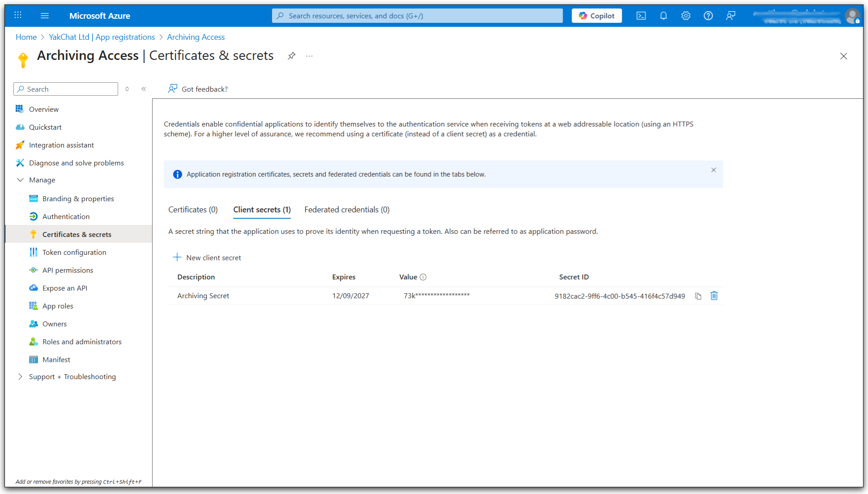The height and width of the screenshot is (494, 868).
Task: Click the Value info icon
Action: click(423, 277)
